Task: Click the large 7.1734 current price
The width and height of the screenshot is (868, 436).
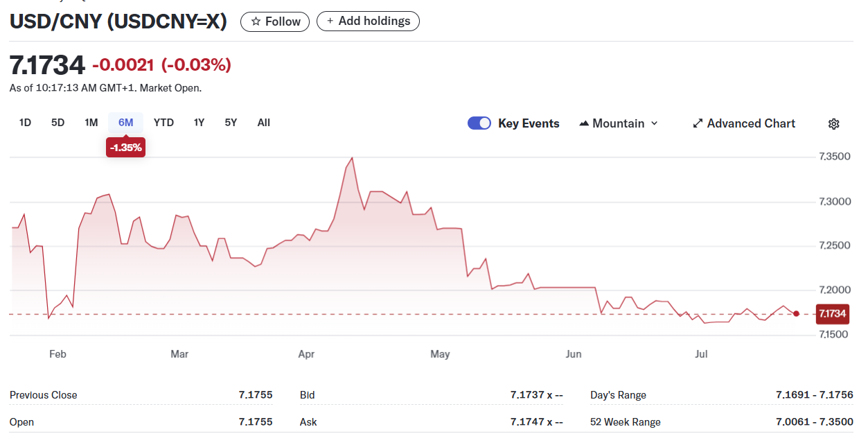Action: point(47,65)
